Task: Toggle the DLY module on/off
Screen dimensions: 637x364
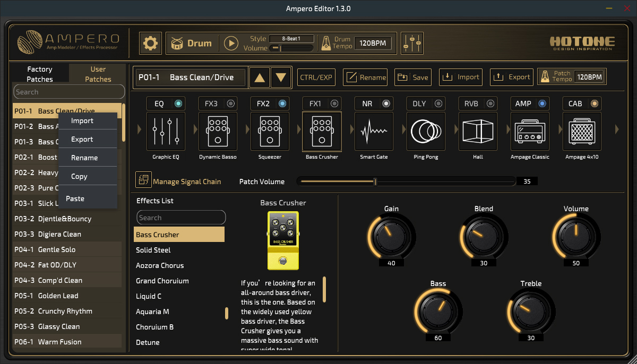Action: (438, 103)
